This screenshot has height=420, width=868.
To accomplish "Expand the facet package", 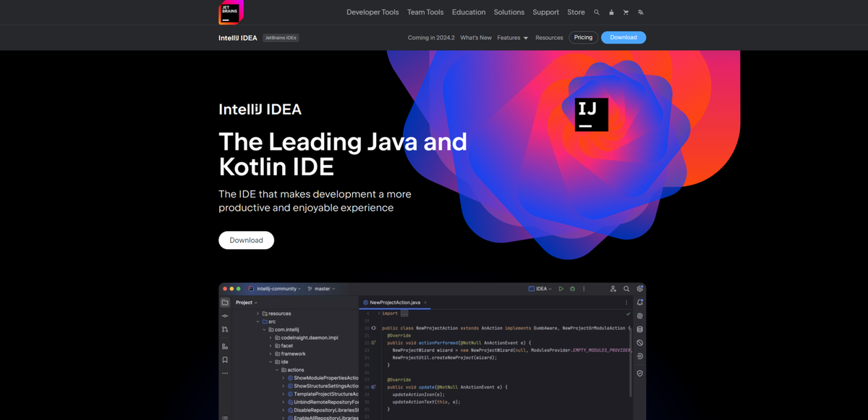I will (271, 346).
